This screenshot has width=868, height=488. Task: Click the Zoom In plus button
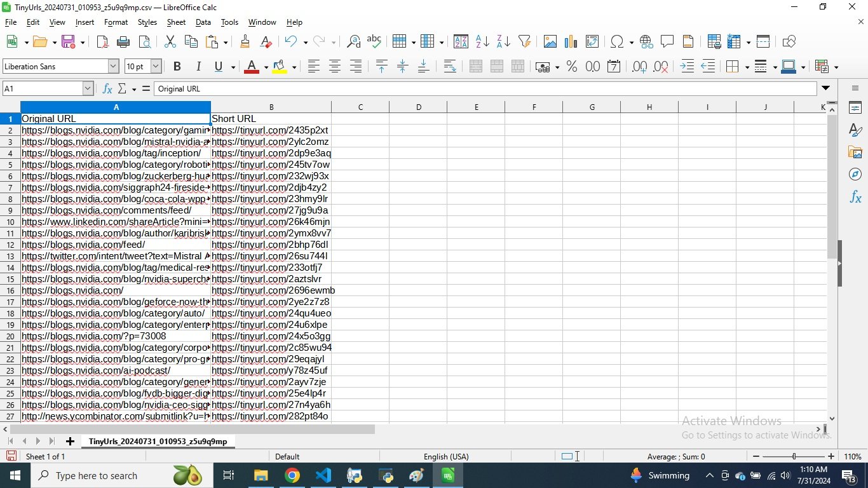click(x=831, y=456)
